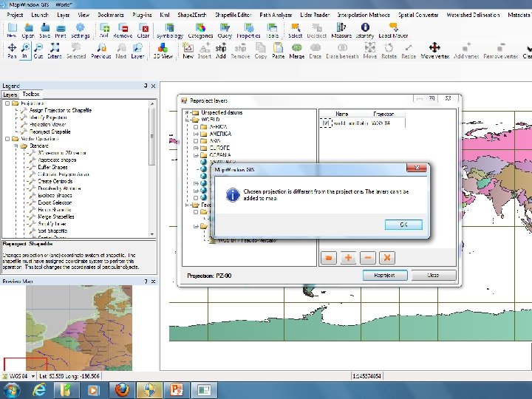This screenshot has height=399, width=532.
Task: Open the Shapefile Editor menu
Action: [x=233, y=15]
